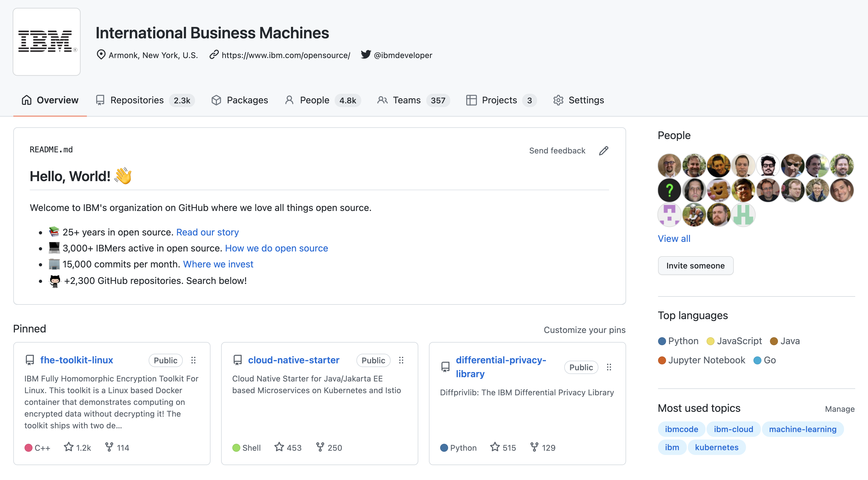Open the differential-privacy-library repository
Image resolution: width=868 pixels, height=480 pixels.
click(501, 367)
